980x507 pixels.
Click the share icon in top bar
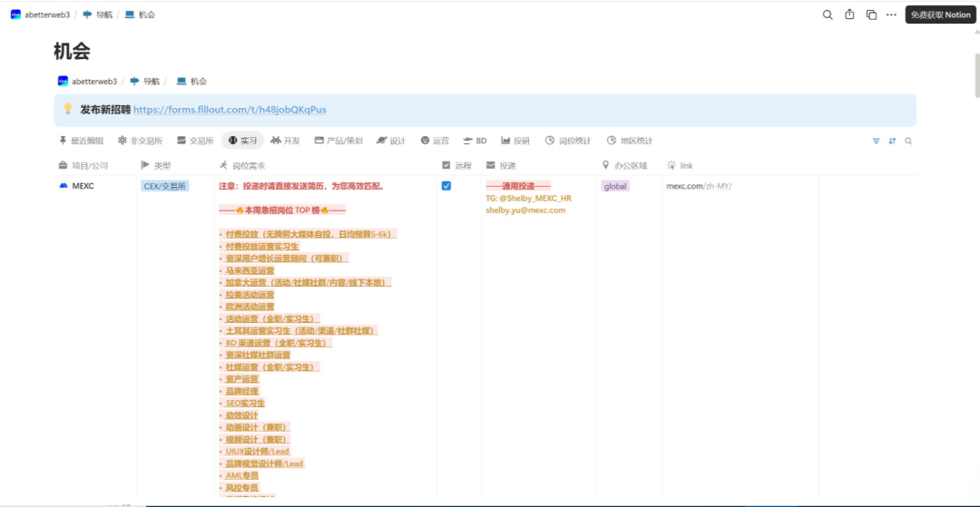point(849,15)
